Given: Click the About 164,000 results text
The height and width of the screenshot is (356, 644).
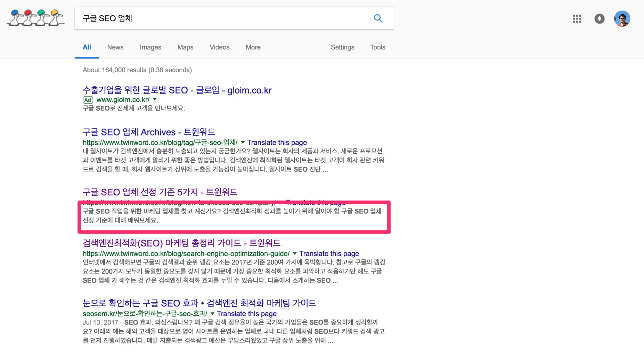Looking at the screenshot, I should tap(137, 70).
